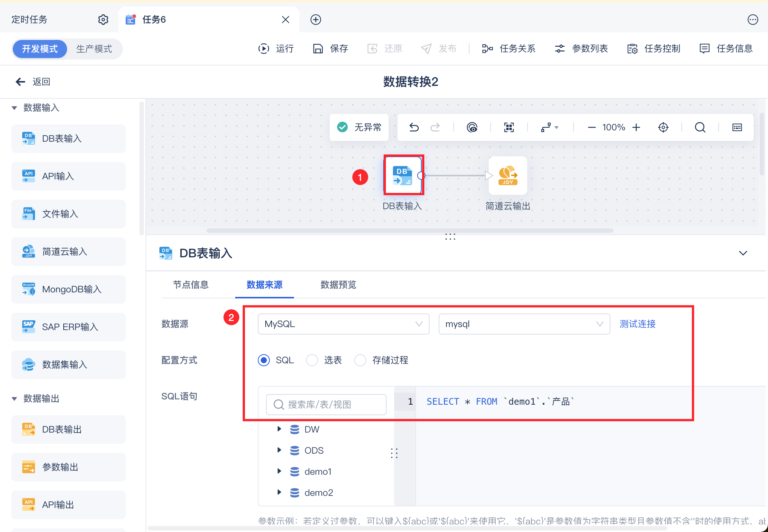Click the 运行 button

click(276, 49)
